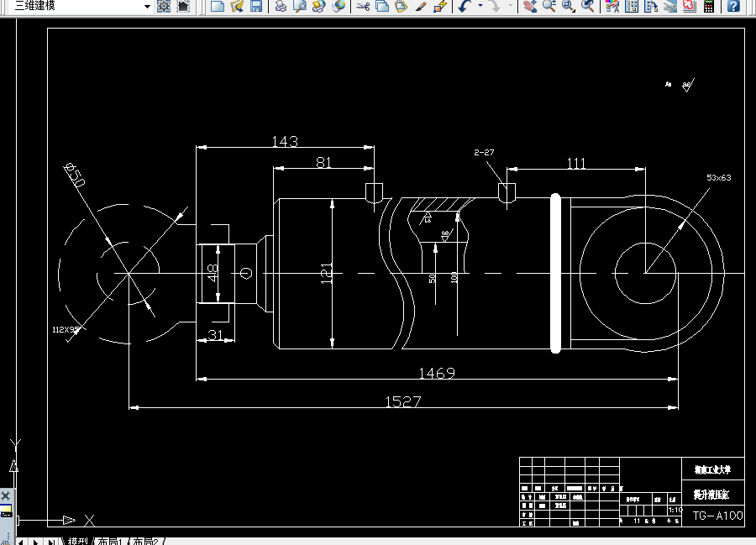Select the 112X95 annotation text
The image size is (756, 545).
(x=65, y=329)
